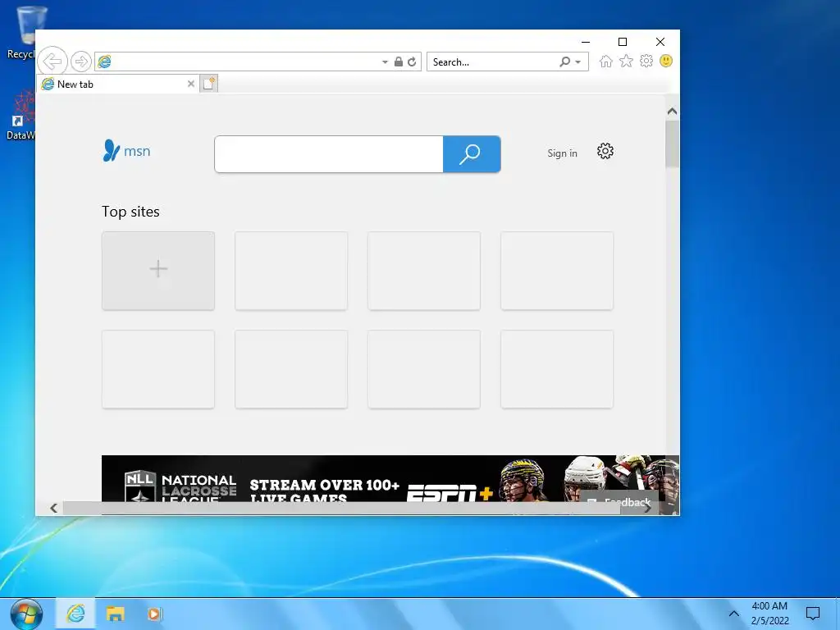The height and width of the screenshot is (630, 840).
Task: Open the media player taskbar icon
Action: [155, 614]
